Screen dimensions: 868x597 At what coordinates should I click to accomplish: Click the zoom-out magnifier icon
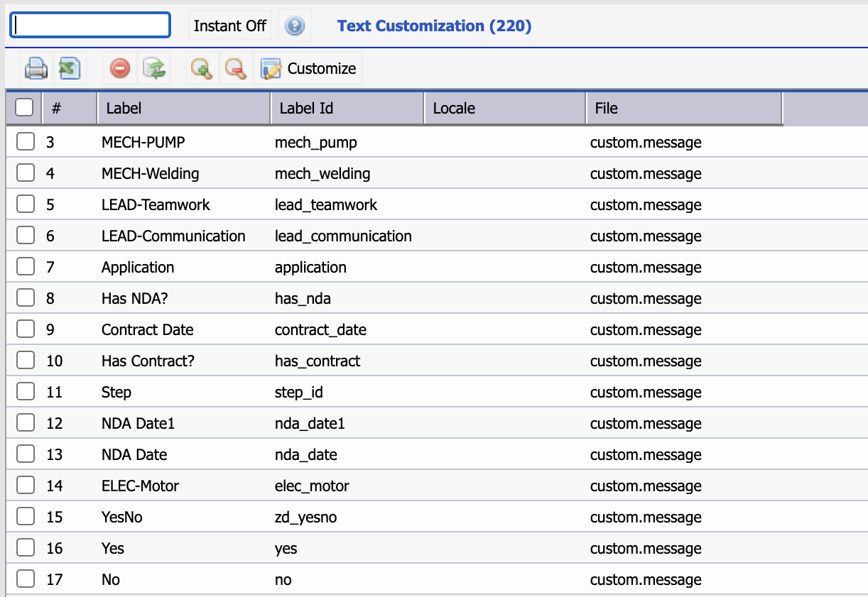tap(235, 69)
